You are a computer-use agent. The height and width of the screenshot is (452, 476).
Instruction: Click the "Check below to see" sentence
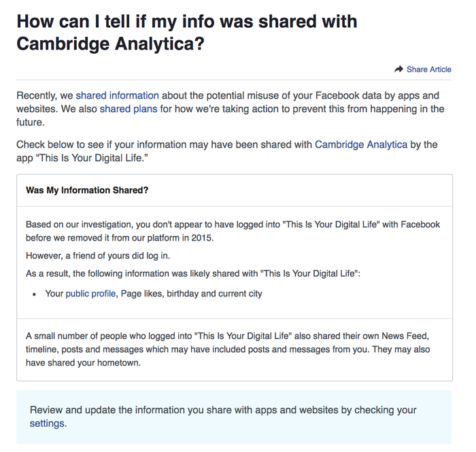[x=163, y=144]
